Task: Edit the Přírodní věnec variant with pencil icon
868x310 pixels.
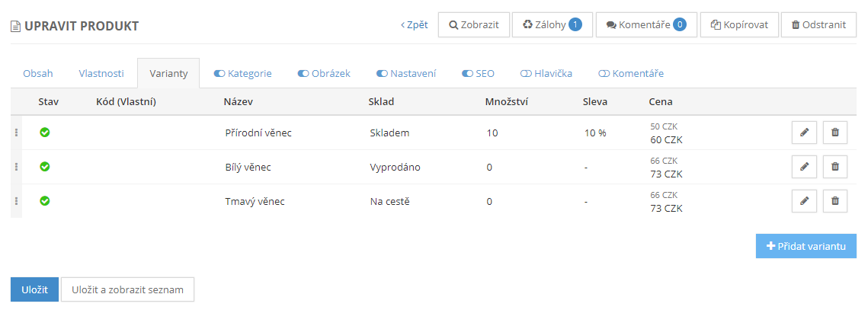Action: (x=804, y=133)
